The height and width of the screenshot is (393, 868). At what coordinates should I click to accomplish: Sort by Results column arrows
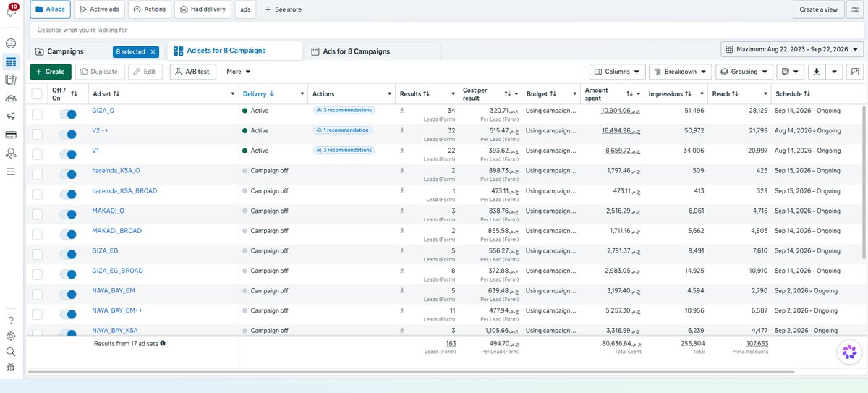click(x=426, y=94)
